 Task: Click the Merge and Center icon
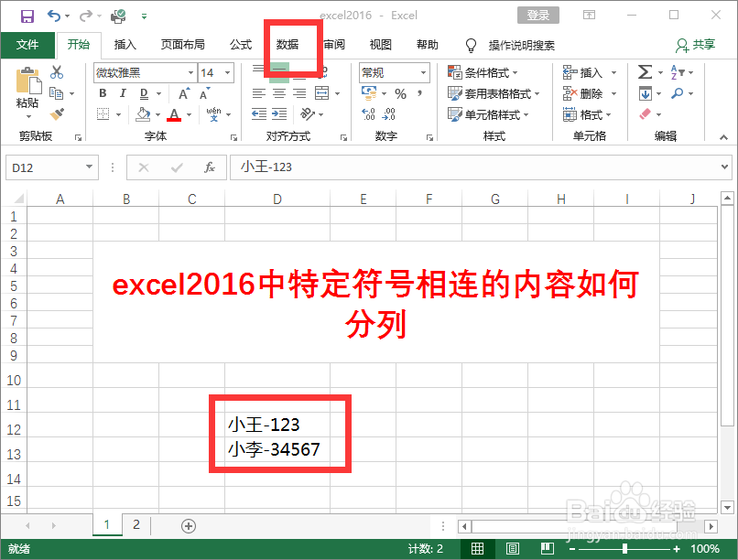tap(322, 93)
